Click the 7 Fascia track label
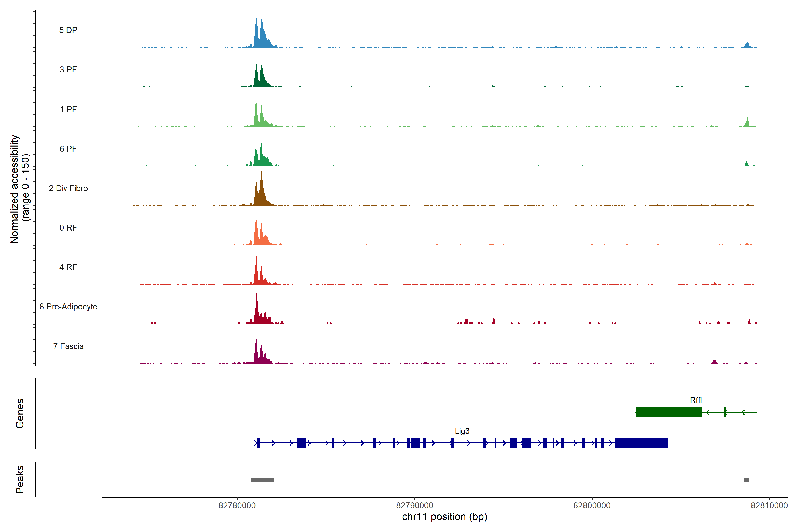This screenshot has height=532, width=798. [x=68, y=346]
